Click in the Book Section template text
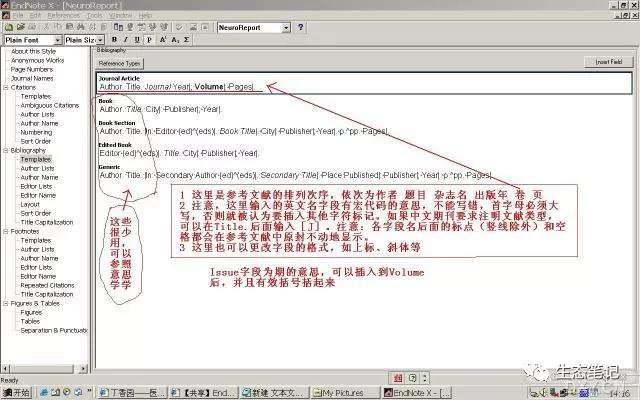Viewport: 640px width, 400px height. pos(244,131)
